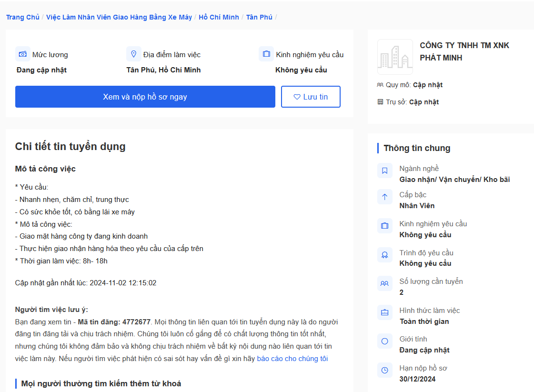Image resolution: width=534 pixels, height=392 pixels.
Task: Click the clock icon beside Hạn nộp hồ sơ
Action: [x=385, y=370]
